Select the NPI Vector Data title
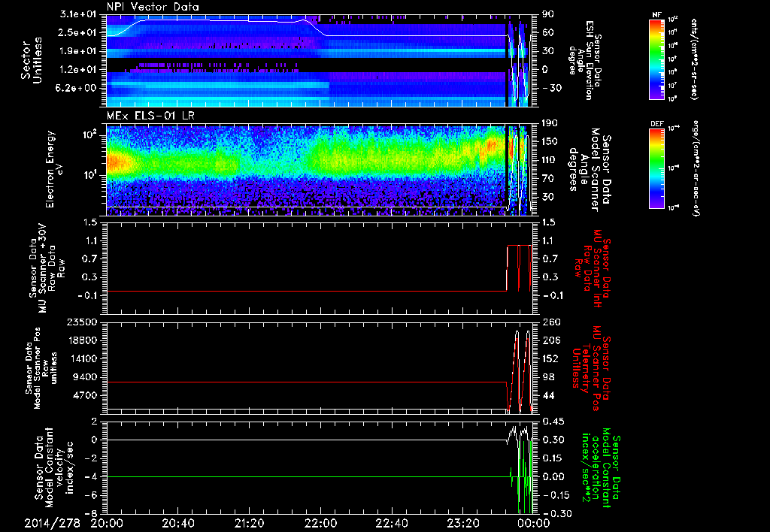 (x=151, y=7)
